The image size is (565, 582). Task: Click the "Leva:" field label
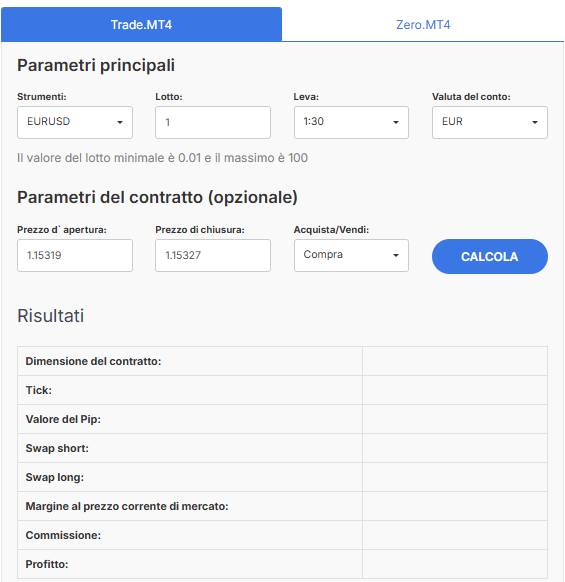point(306,97)
